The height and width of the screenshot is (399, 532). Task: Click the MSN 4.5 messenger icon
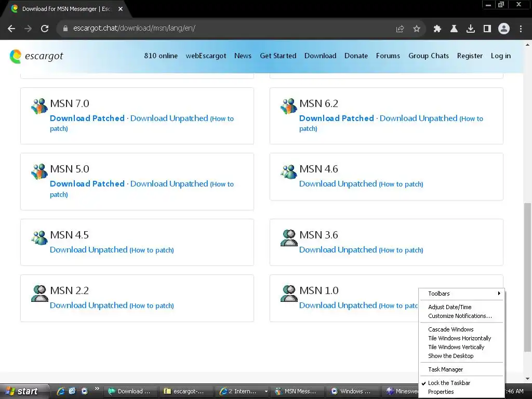(x=39, y=237)
